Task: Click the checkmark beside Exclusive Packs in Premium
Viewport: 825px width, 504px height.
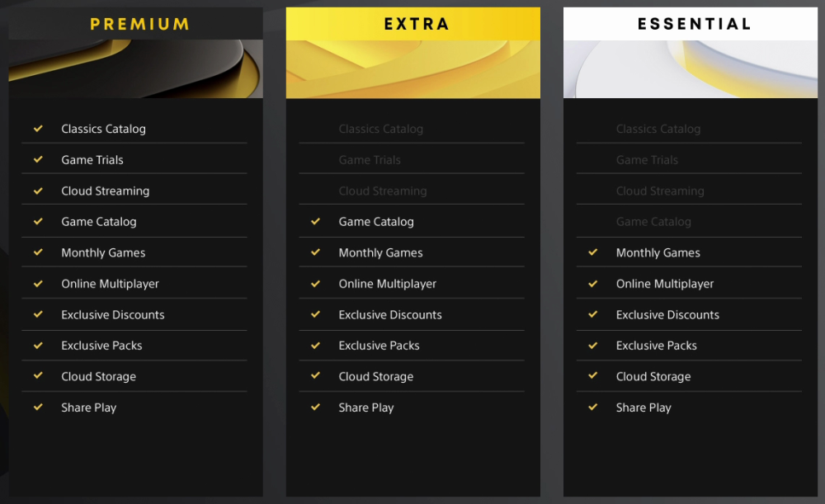Action: point(38,346)
